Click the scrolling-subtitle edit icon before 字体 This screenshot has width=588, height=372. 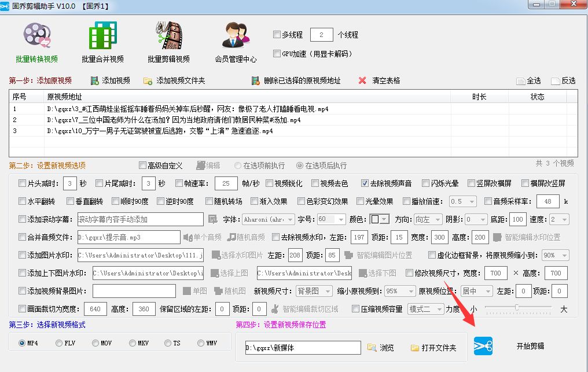[212, 219]
